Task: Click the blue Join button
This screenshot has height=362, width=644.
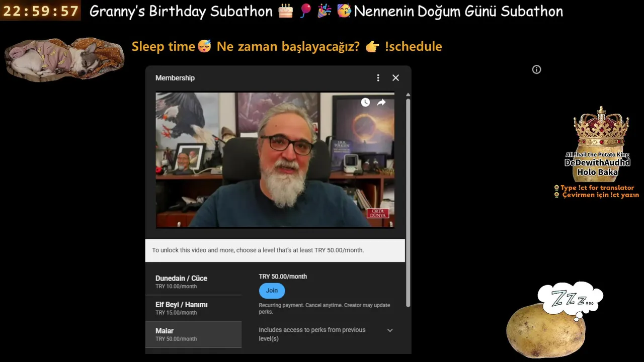Action: click(x=272, y=291)
